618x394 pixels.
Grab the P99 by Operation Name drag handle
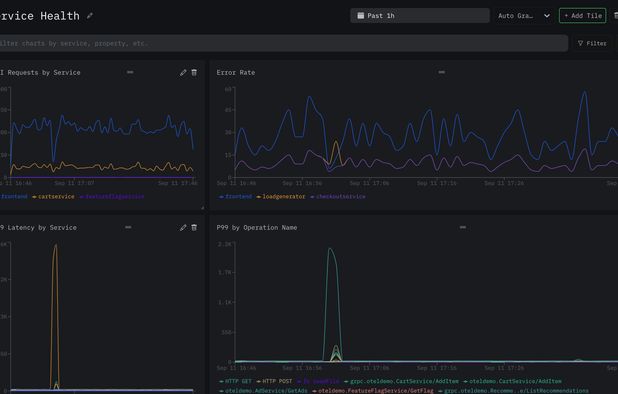click(x=463, y=227)
